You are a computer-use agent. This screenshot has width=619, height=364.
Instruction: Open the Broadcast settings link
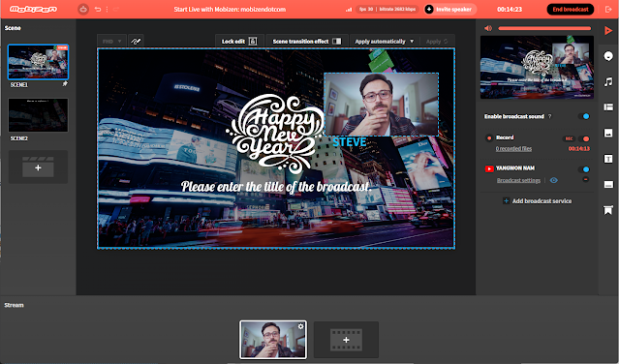click(x=518, y=180)
